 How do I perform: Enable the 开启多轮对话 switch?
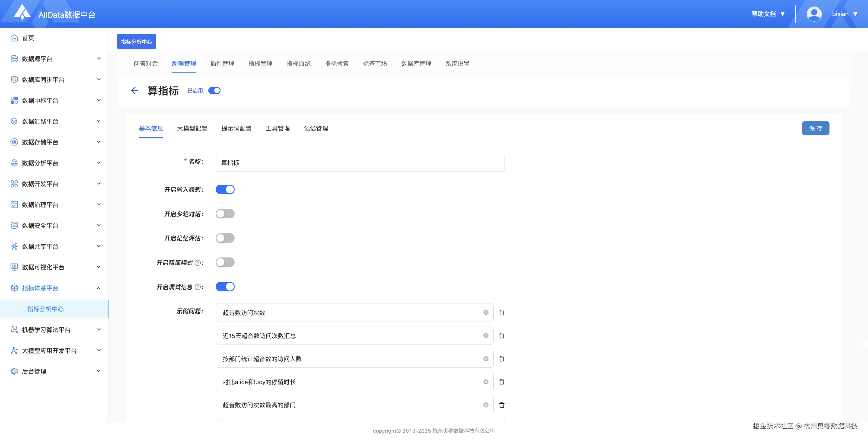click(225, 214)
